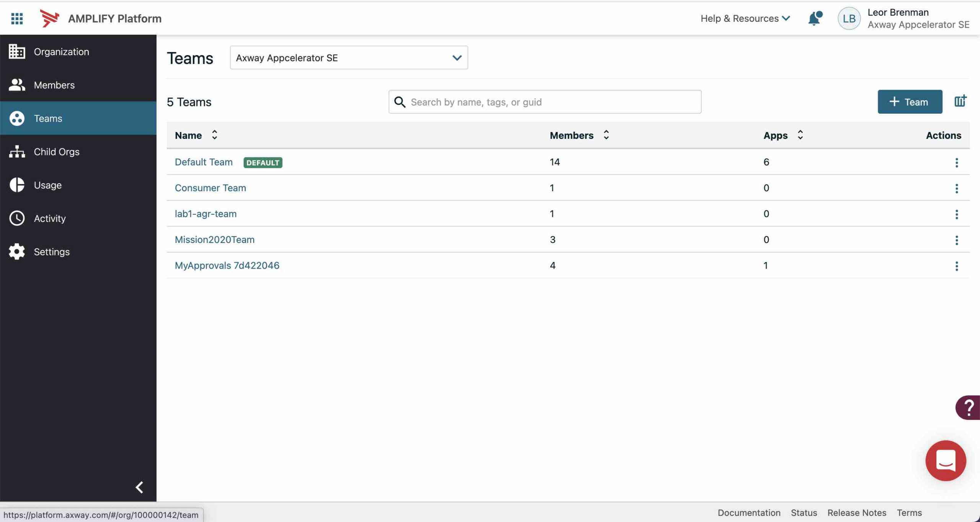Open the Consumer Team link

coord(210,188)
